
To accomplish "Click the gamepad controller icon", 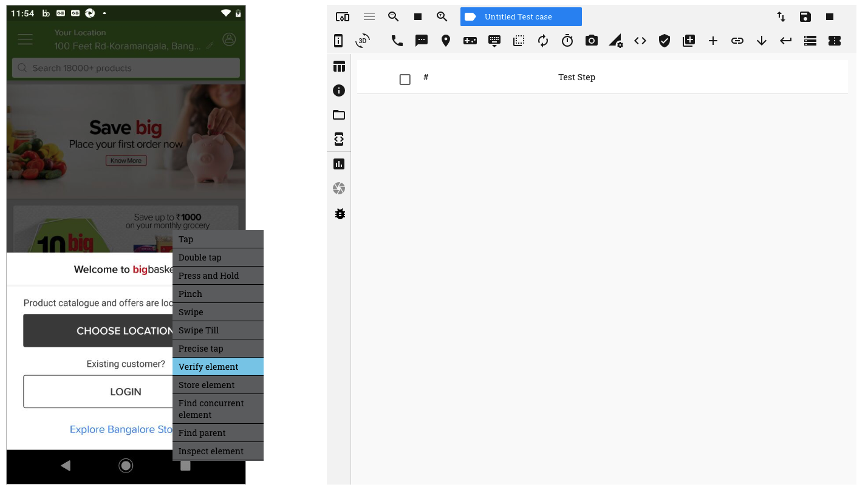I will pyautogui.click(x=470, y=41).
